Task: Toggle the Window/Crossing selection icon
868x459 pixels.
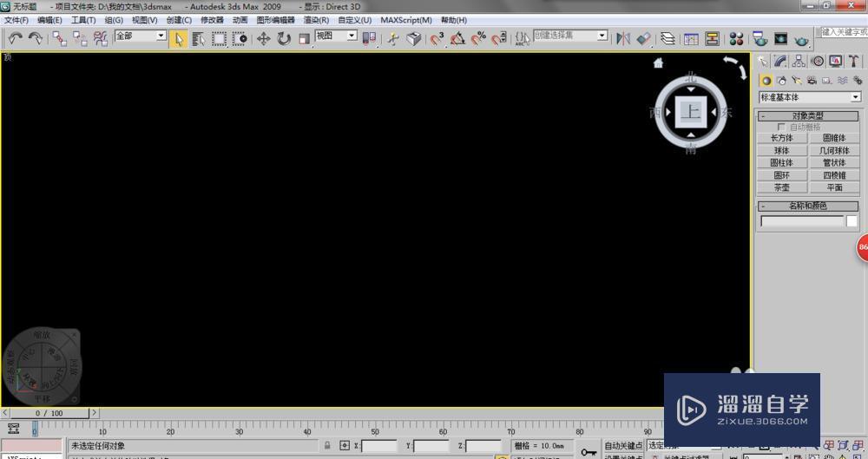Action: 240,39
